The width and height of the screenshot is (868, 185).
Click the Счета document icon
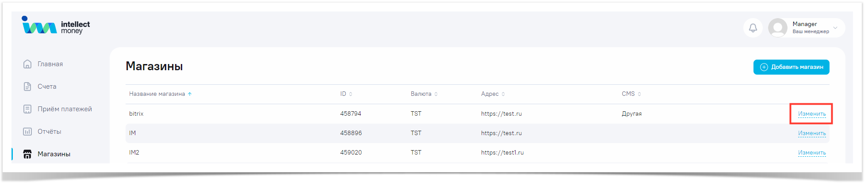[27, 87]
